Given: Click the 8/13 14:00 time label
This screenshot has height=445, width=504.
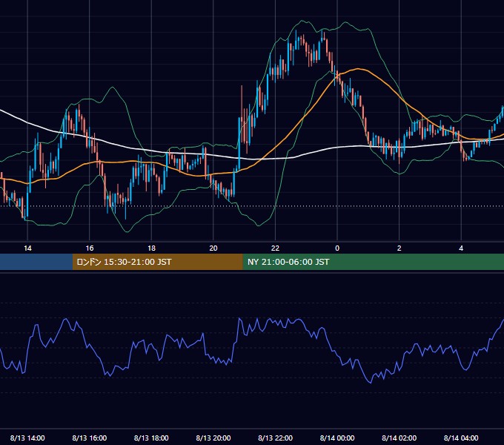Looking at the screenshot, I should (27, 438).
